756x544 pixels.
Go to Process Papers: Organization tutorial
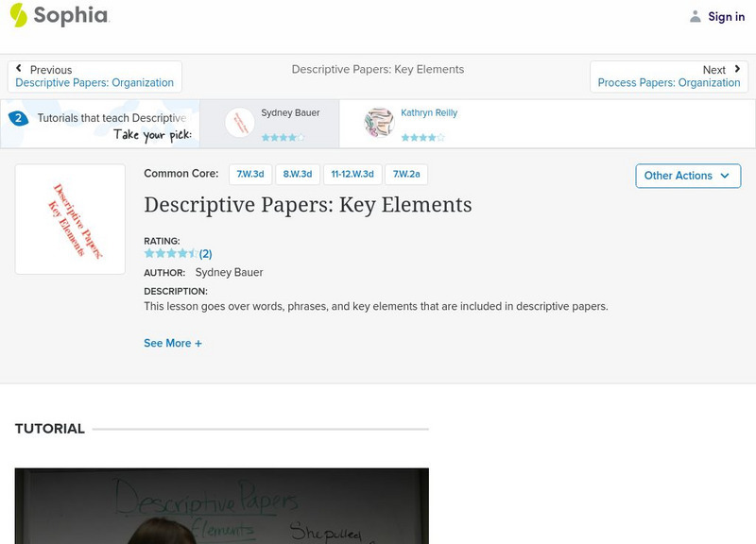click(x=669, y=83)
